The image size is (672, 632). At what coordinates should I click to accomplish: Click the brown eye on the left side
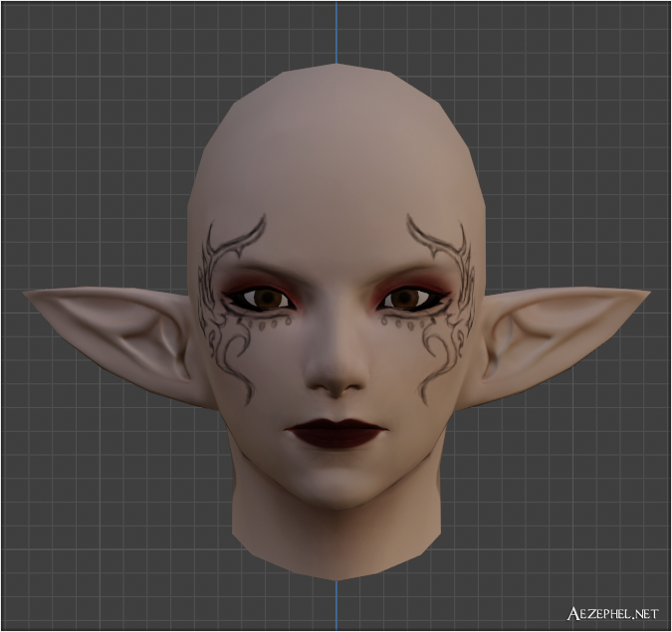269,299
